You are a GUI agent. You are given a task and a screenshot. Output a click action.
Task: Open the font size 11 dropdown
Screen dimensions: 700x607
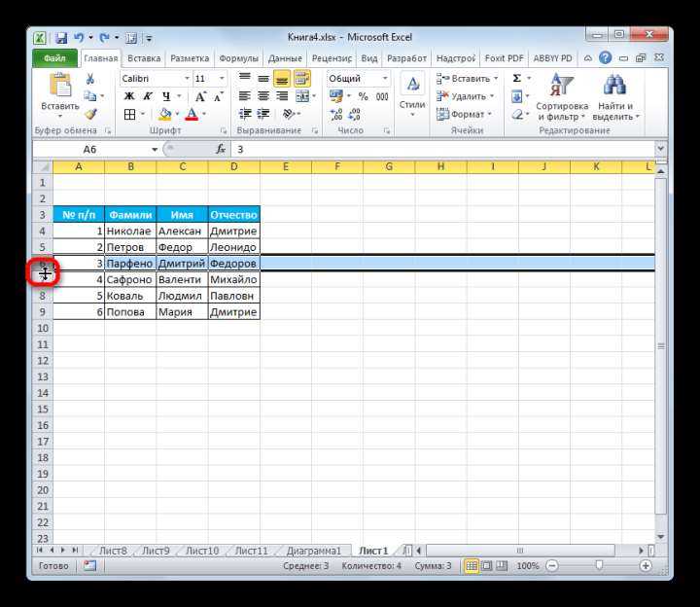[222, 79]
